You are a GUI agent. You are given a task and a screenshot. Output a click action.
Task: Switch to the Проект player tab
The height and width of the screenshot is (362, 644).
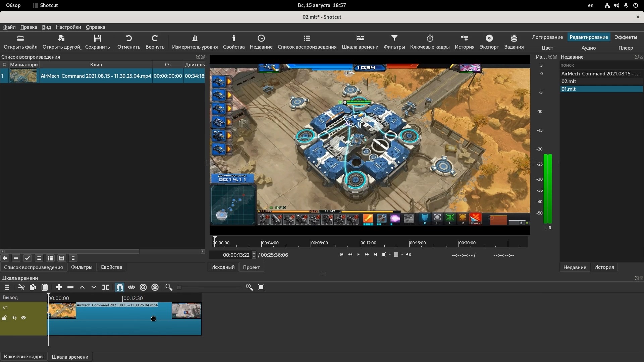pos(251,267)
